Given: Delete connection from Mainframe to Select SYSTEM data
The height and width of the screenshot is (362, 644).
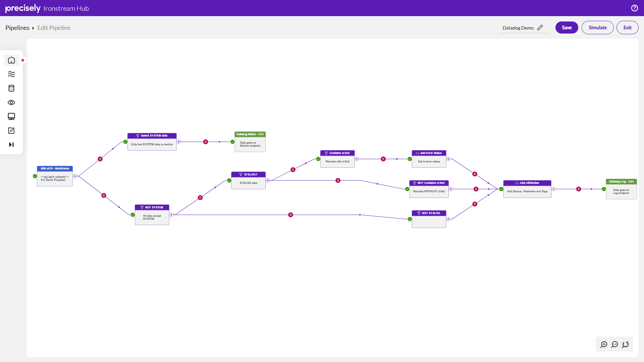Looking at the screenshot, I should coord(100,159).
